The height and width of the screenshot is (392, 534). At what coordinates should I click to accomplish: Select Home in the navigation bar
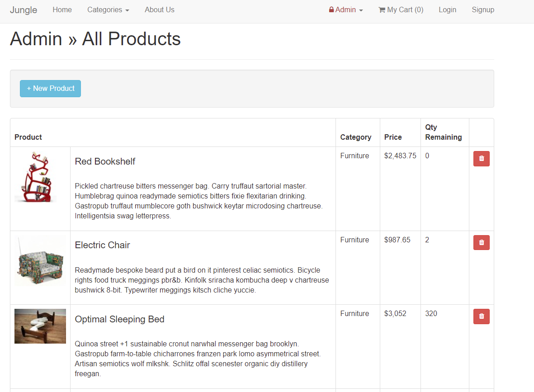[x=62, y=9]
